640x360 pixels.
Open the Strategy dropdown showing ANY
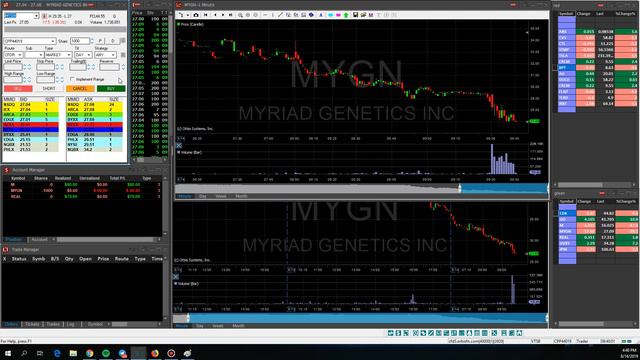tap(113, 55)
